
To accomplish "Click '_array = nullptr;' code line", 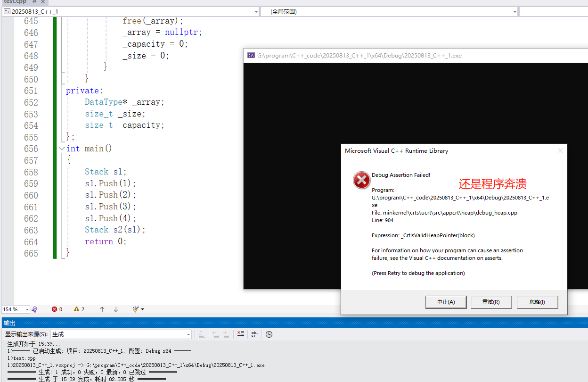I will (162, 33).
